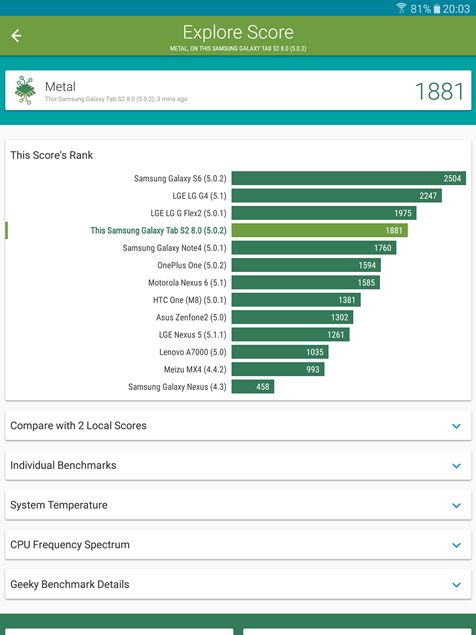Tap the 993 score bar
Viewport: 476px width, 635px height.
pyautogui.click(x=278, y=370)
